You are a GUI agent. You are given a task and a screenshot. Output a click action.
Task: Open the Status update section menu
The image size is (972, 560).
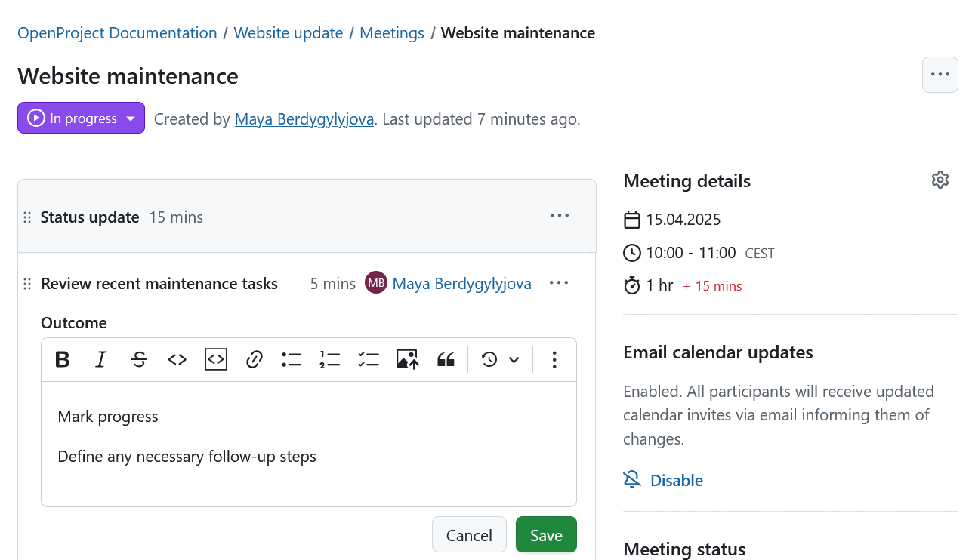(560, 216)
